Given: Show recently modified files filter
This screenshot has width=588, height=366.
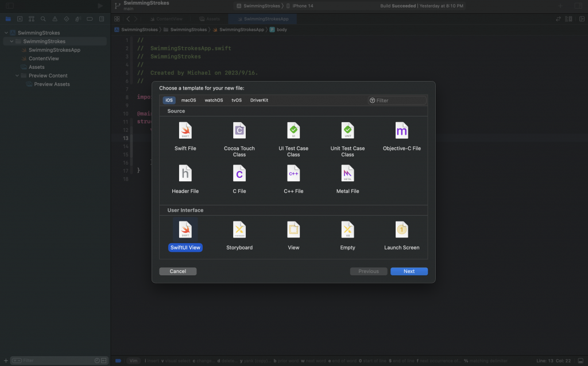Looking at the screenshot, I should 97,360.
